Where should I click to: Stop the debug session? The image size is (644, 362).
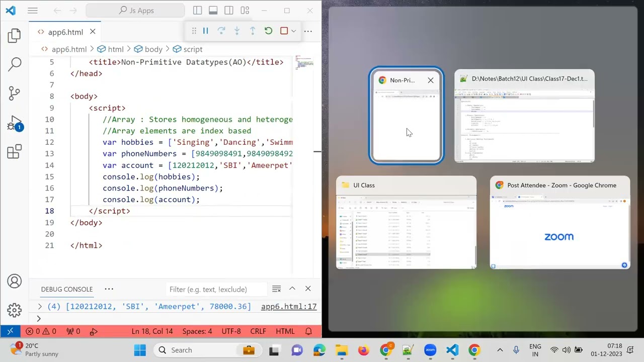pos(284,31)
